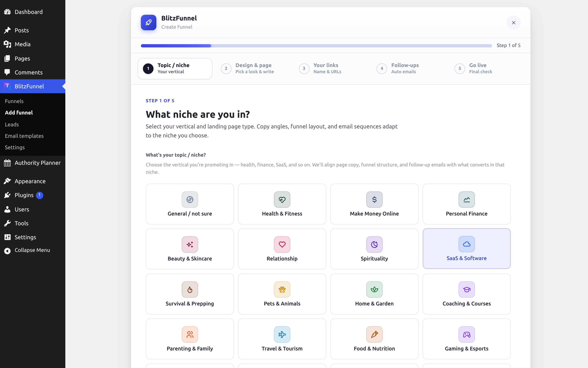The width and height of the screenshot is (588, 368).
Task: Click the Step 1 of 5 indicator text
Action: tap(508, 45)
